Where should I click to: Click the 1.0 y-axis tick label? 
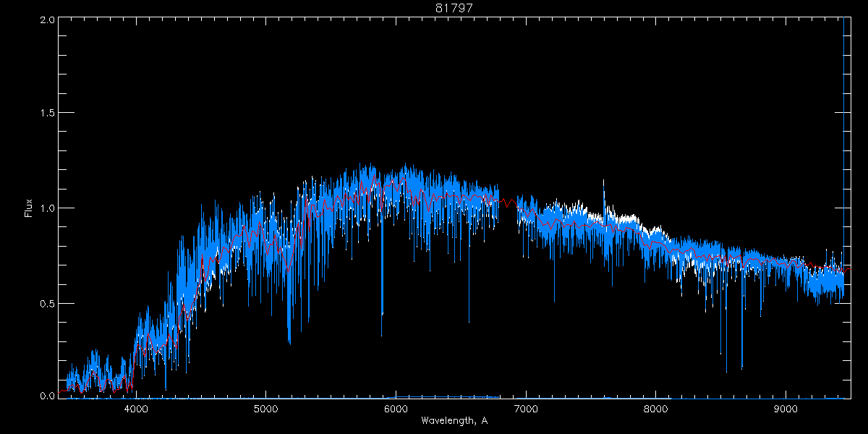click(48, 208)
